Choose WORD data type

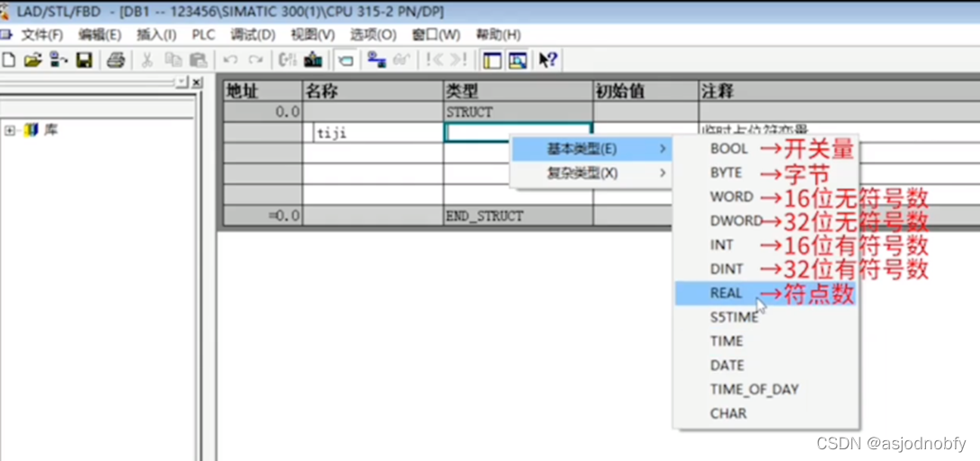click(x=731, y=196)
